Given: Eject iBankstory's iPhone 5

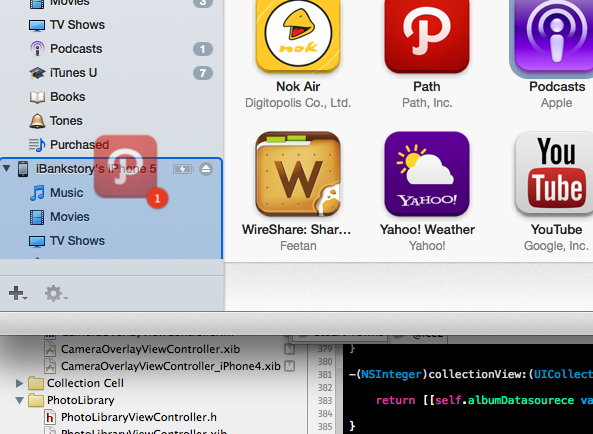Looking at the screenshot, I should point(206,169).
